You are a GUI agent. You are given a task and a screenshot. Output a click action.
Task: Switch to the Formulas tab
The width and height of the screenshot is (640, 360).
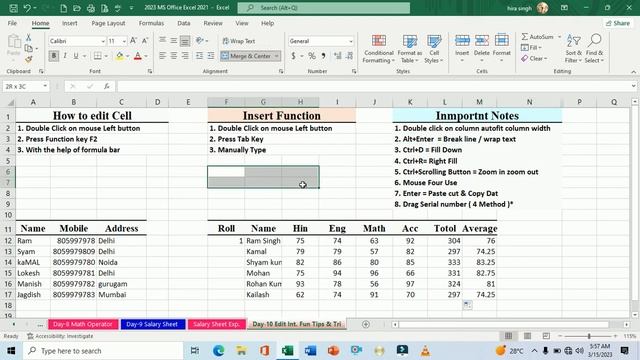click(x=151, y=23)
